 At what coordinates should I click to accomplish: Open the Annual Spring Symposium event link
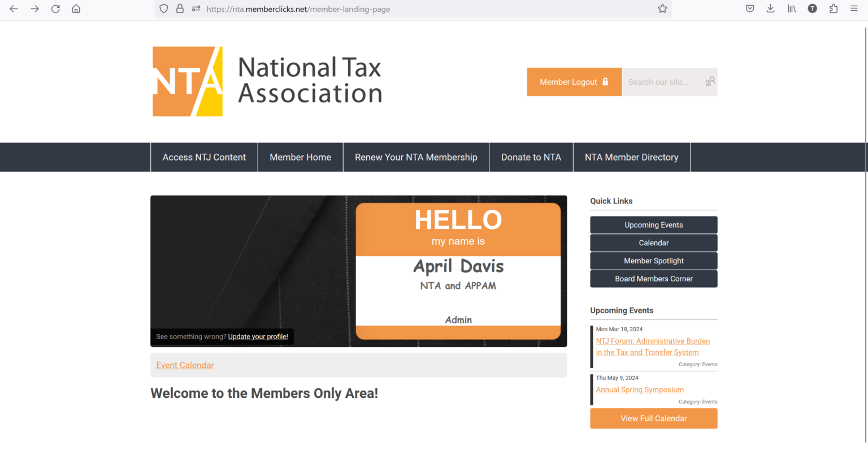(x=639, y=389)
